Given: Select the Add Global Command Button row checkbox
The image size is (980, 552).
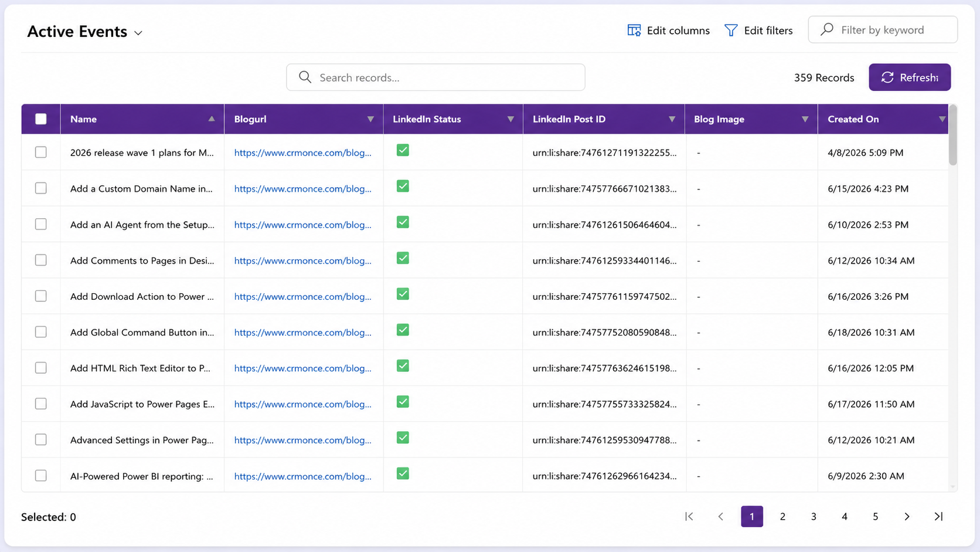Looking at the screenshot, I should 41,331.
